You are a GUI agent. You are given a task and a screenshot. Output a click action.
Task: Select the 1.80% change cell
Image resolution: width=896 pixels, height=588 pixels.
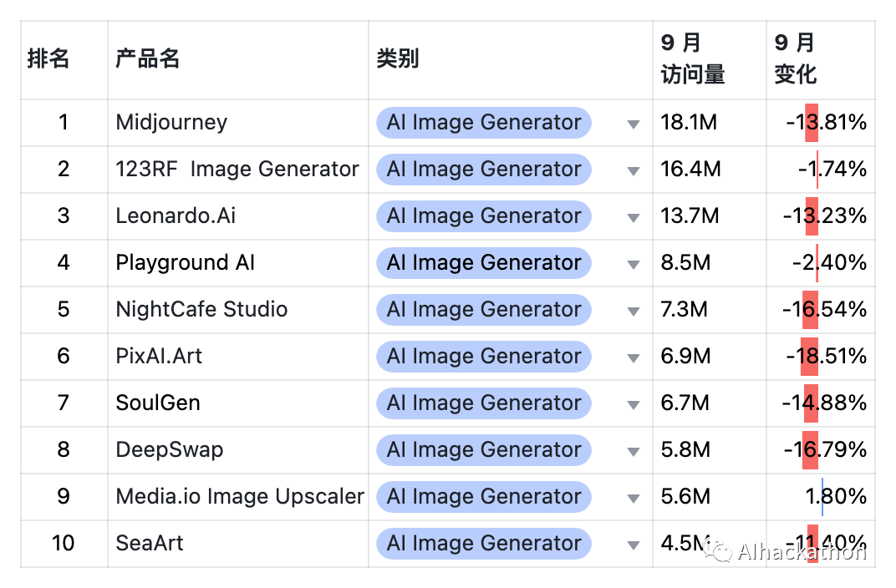pos(821,497)
